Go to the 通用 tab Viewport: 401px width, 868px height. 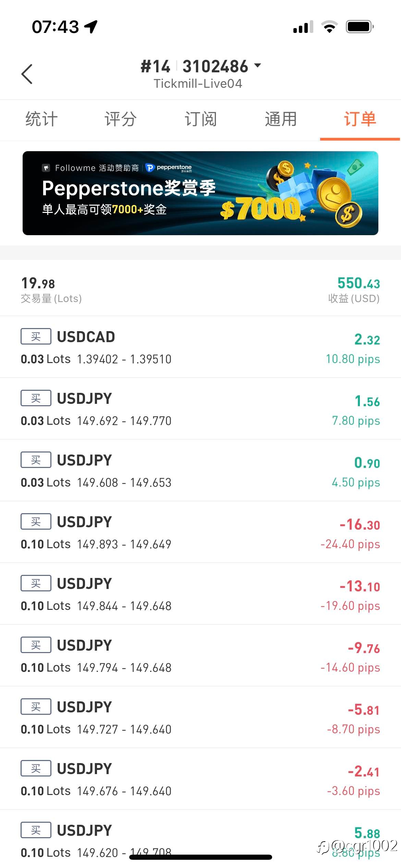(x=280, y=119)
